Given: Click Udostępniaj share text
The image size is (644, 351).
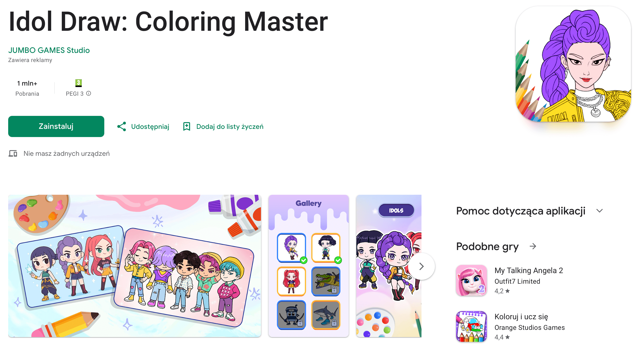Looking at the screenshot, I should pos(150,127).
